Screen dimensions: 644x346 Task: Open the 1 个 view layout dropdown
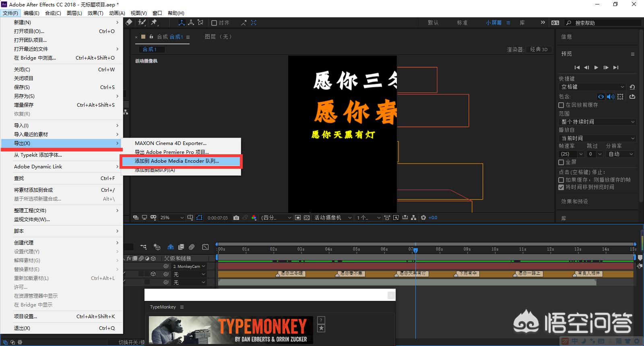[368, 218]
